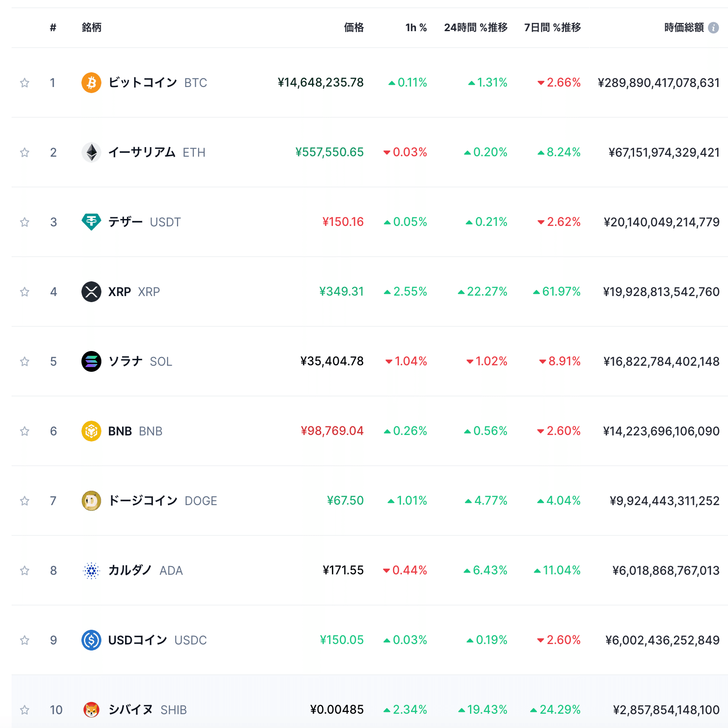
Task: Click the BNB logo icon
Action: click(91, 431)
